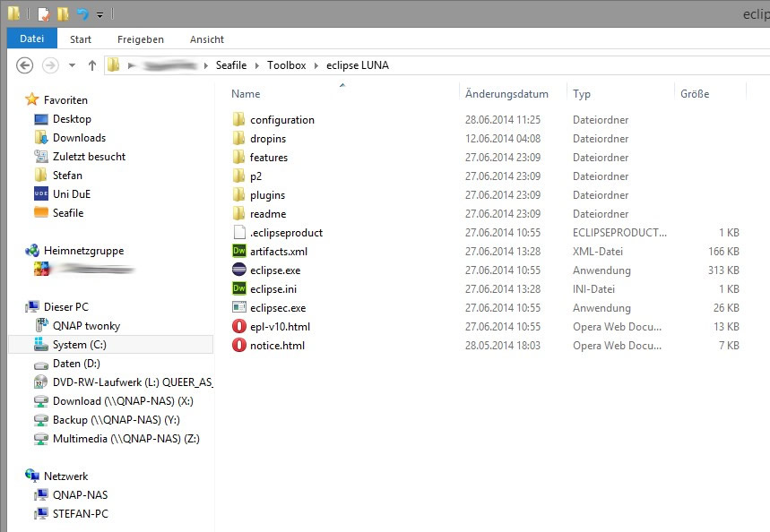Screen dimensions: 770x532
Task: Select artifacts.xml Dreamweaver file icon
Action: point(238,251)
